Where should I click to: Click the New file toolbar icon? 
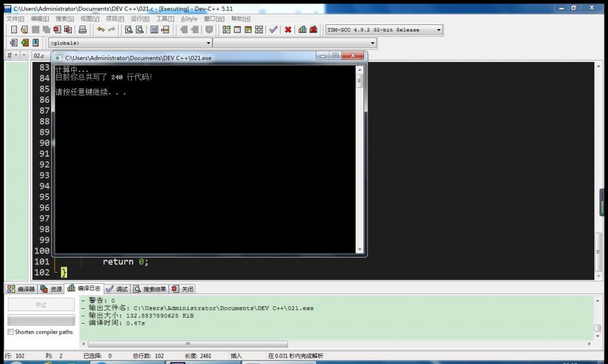tap(14, 30)
